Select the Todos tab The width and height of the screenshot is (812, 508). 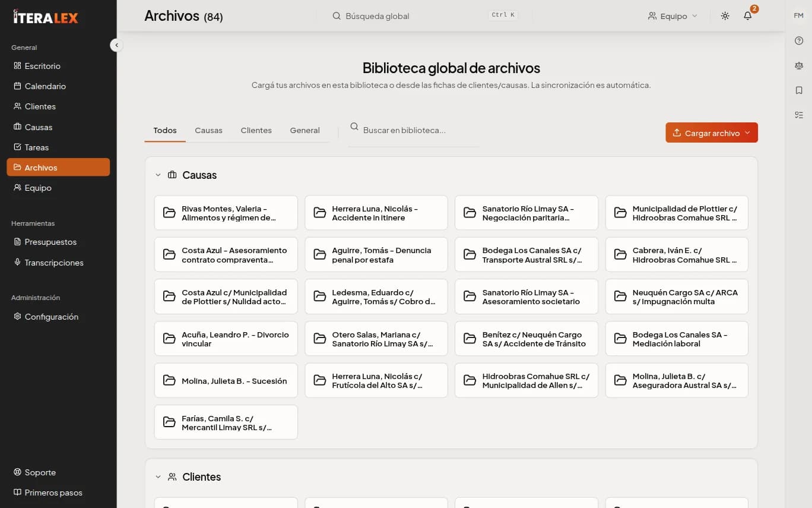point(165,130)
